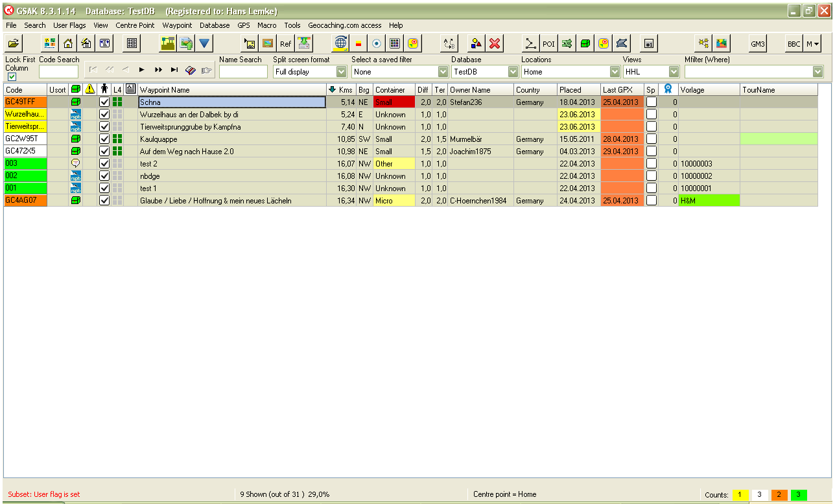Image resolution: width=835 pixels, height=504 pixels.
Task: Toggle user flag checkbox for Kaulquappe row
Action: 104,139
